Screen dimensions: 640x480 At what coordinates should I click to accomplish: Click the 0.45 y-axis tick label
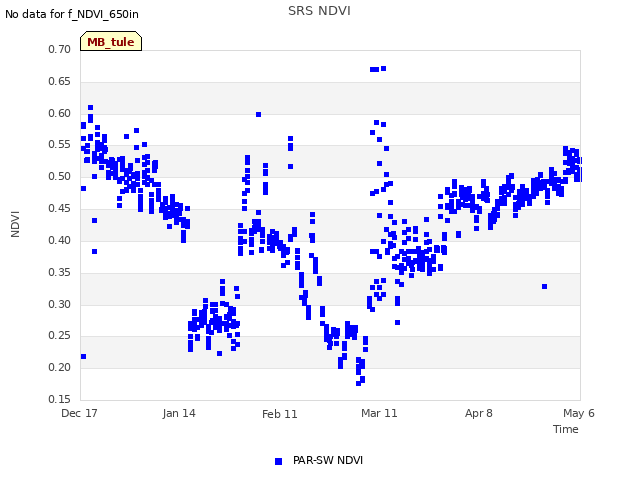(x=60, y=208)
